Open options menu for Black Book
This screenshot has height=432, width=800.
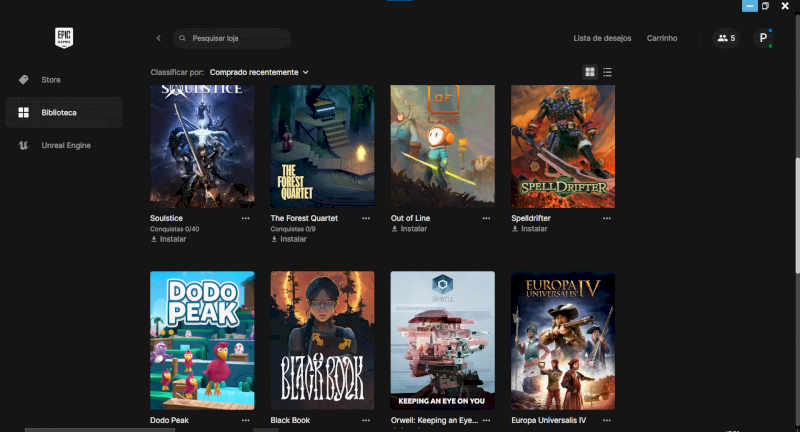pos(366,420)
